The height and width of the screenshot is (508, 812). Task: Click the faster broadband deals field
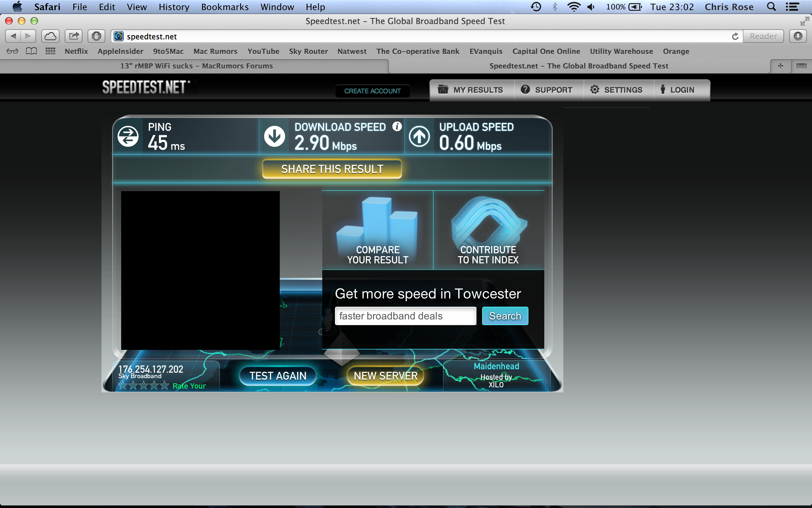[x=405, y=316]
